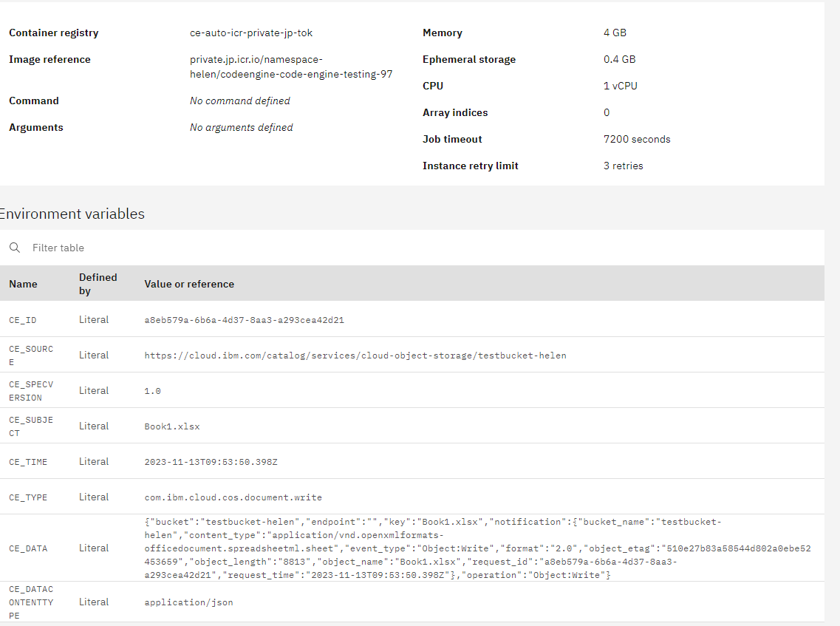Click the 7200 seconds timeout value
The width and height of the screenshot is (840, 626).
(x=637, y=140)
